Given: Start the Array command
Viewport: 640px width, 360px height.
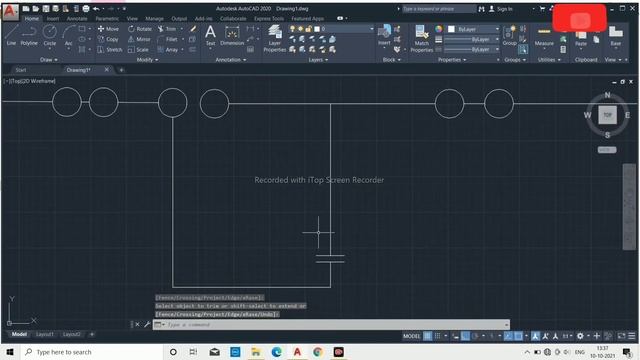Looking at the screenshot, I should pyautogui.click(x=168, y=49).
